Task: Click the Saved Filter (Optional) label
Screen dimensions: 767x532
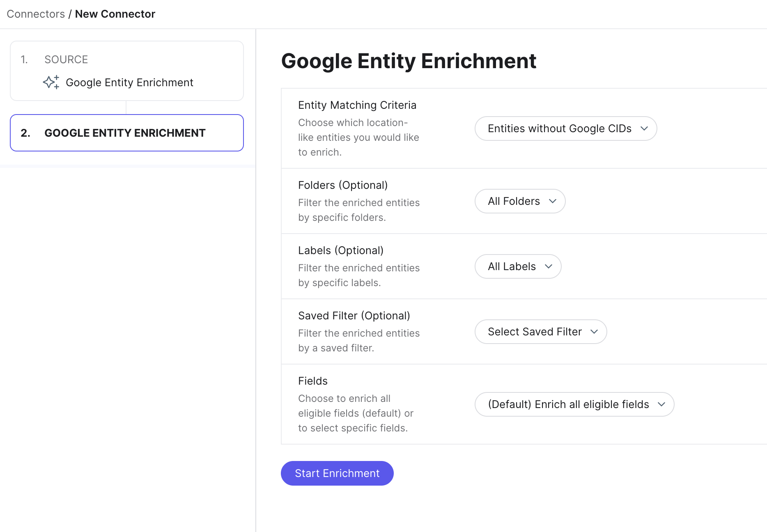Action: (354, 316)
